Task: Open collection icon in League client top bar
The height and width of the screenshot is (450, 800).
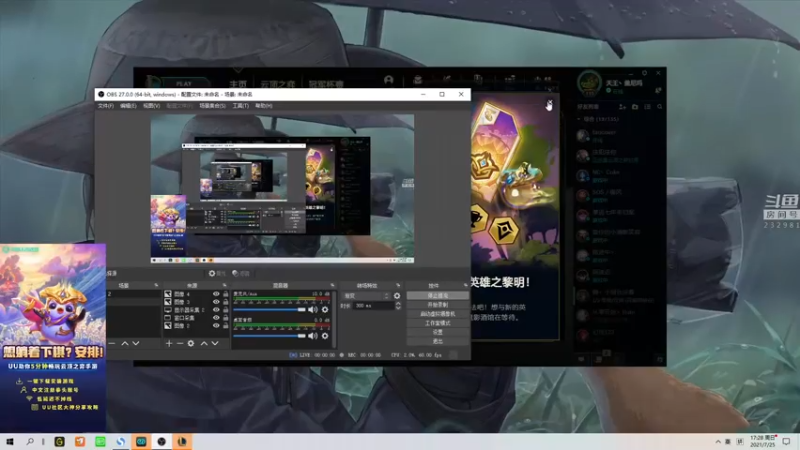Action: click(x=418, y=80)
